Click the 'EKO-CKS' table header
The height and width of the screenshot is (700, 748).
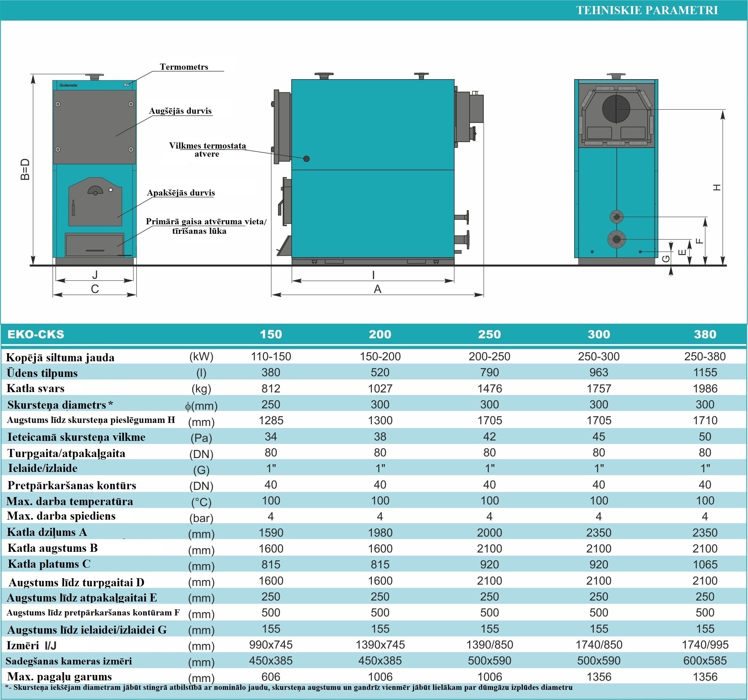pyautogui.click(x=36, y=334)
